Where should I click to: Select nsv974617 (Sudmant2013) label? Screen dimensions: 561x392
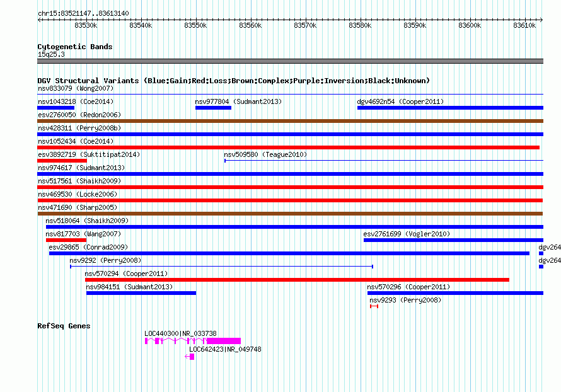tap(81, 168)
